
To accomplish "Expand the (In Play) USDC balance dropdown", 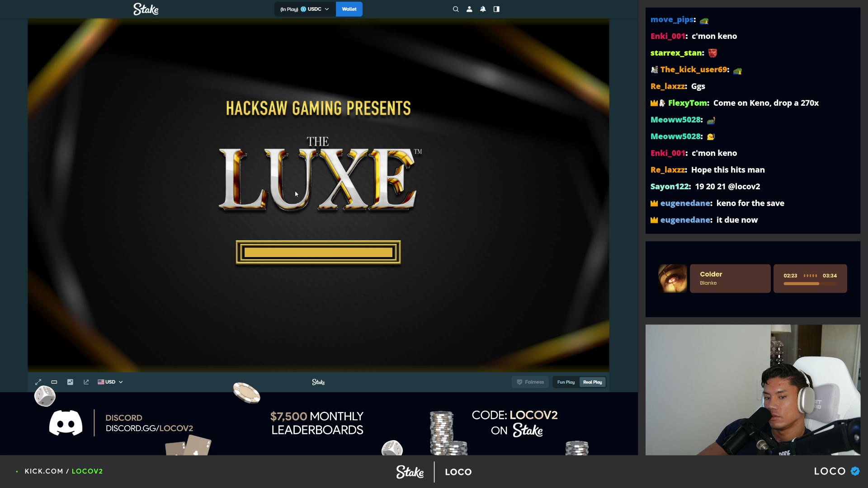I will pos(305,9).
